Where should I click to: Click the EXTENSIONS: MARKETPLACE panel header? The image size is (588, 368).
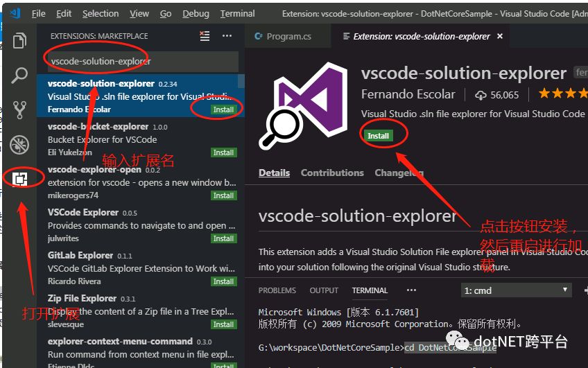[99, 36]
